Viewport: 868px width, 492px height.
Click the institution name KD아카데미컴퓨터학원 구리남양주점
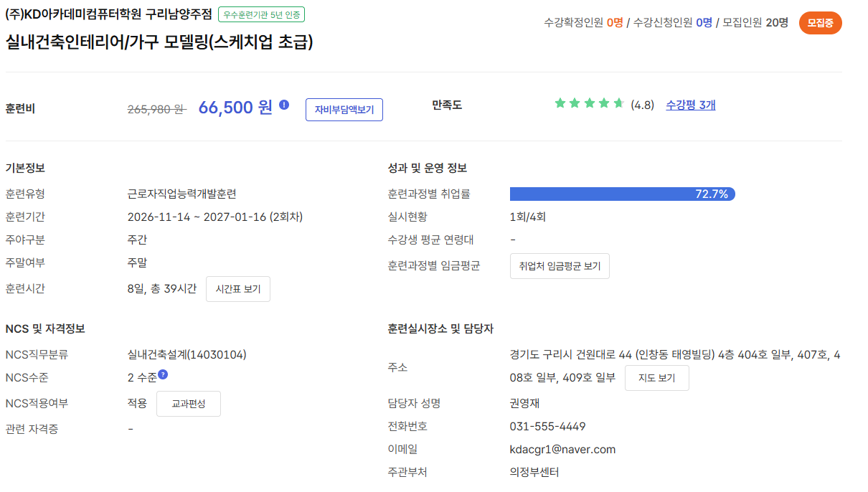point(108,14)
